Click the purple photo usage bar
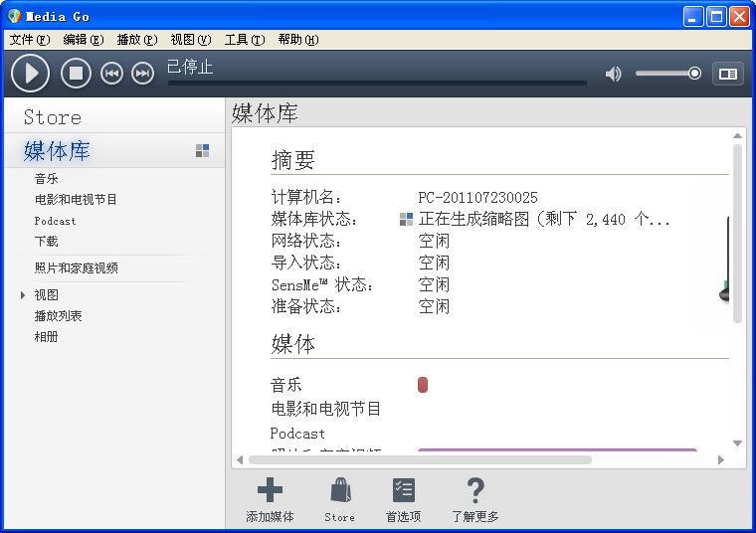 pyautogui.click(x=557, y=449)
